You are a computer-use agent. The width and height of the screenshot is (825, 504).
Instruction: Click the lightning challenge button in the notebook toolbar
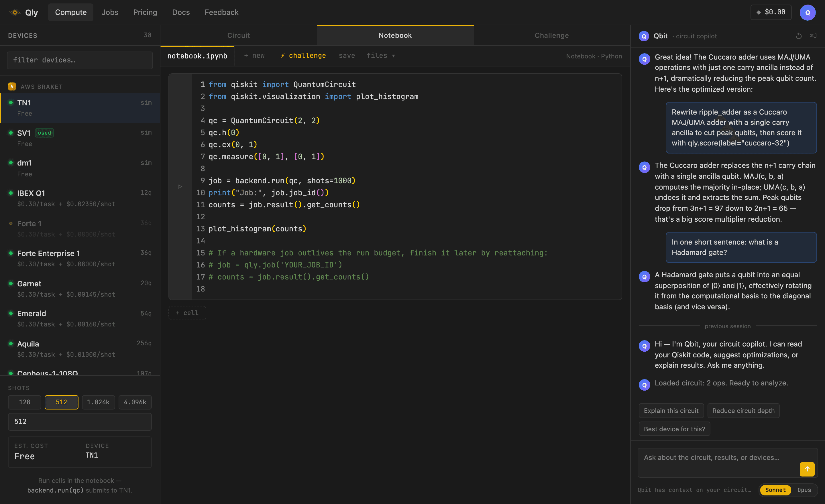click(x=303, y=56)
